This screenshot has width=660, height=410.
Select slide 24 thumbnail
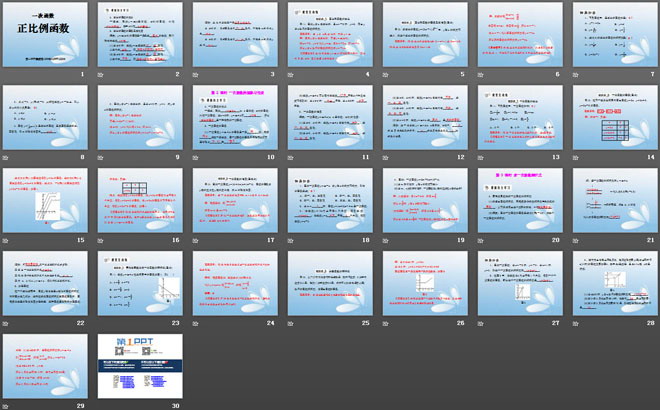coord(235,283)
